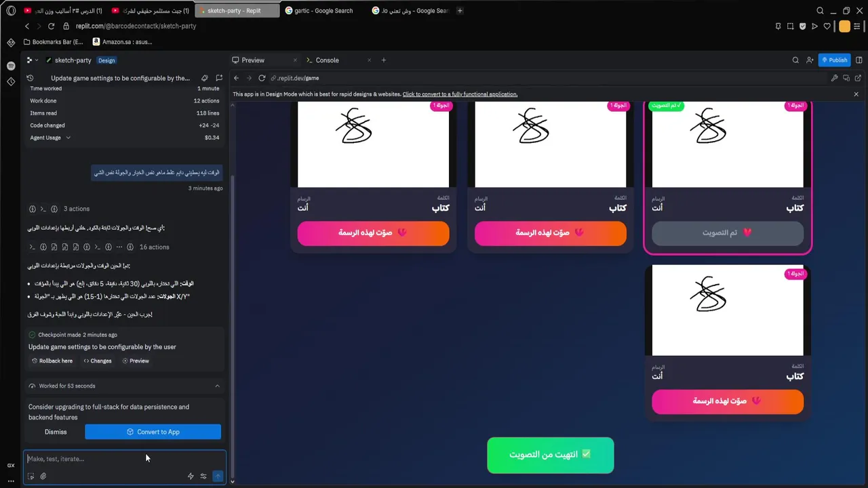Click the lightning fast mode icon

(x=191, y=476)
